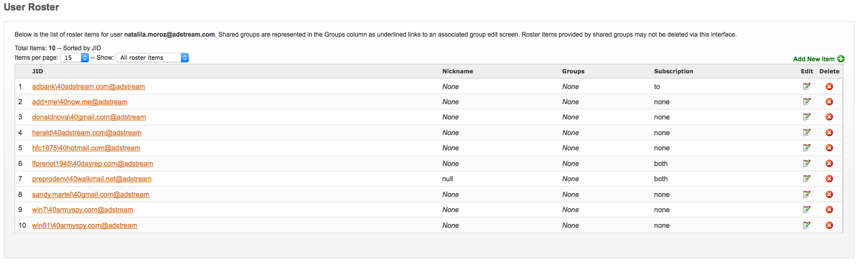
Task: Delete roster item lforenot1945\40dayrep.com@adstream
Action: tap(829, 163)
